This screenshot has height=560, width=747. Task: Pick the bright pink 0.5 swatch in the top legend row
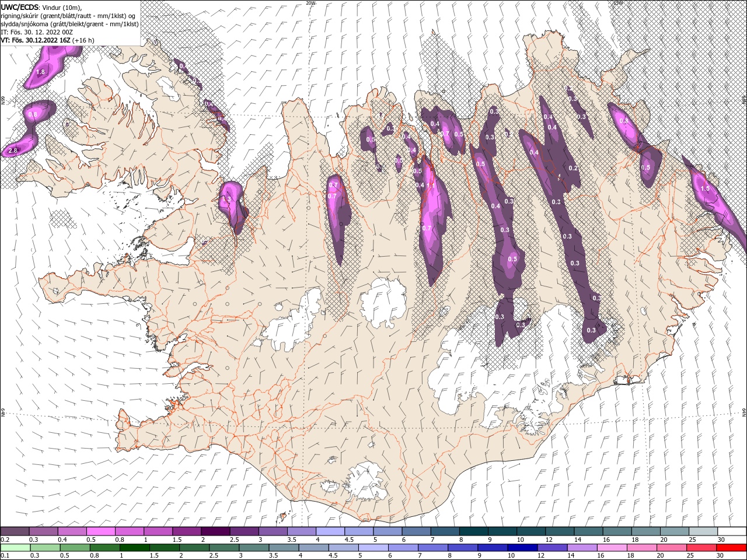(x=102, y=531)
